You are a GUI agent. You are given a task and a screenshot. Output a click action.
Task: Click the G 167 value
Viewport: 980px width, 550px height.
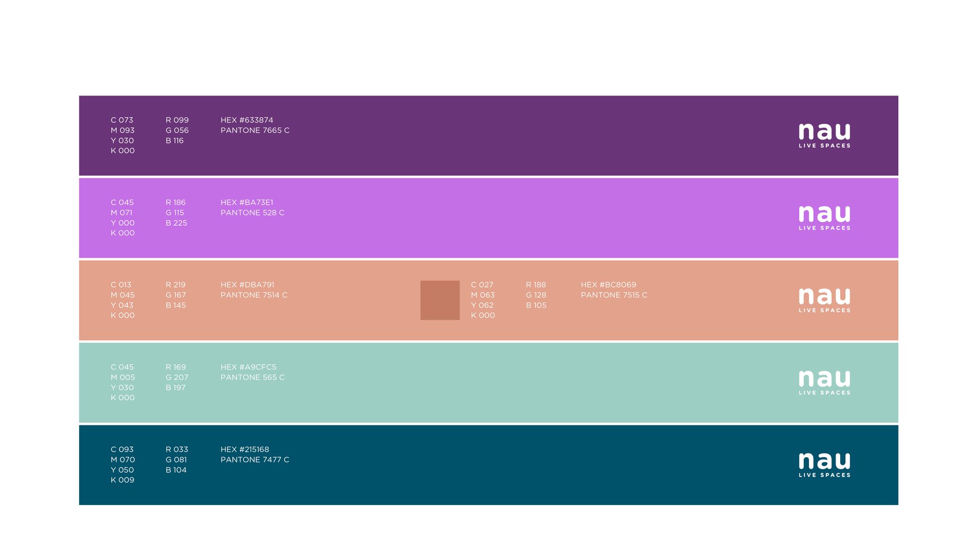(176, 295)
